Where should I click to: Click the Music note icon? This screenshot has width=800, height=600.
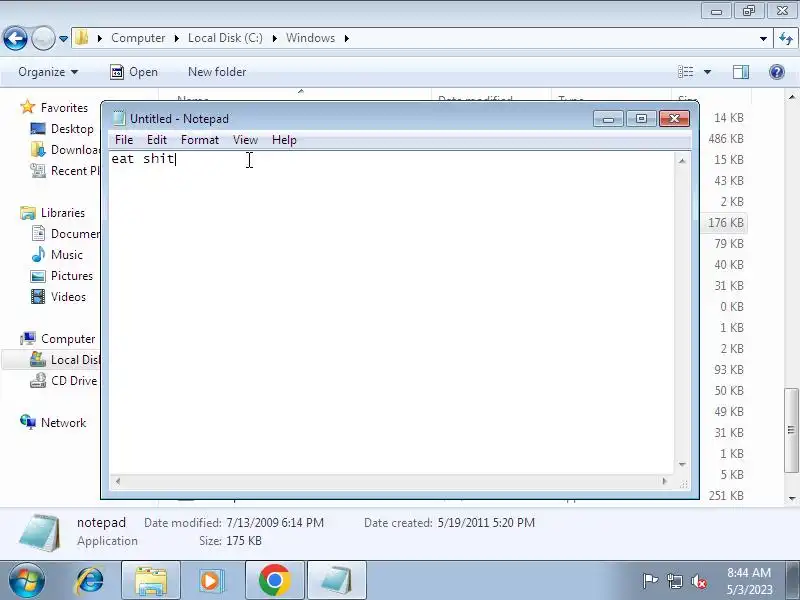click(38, 255)
